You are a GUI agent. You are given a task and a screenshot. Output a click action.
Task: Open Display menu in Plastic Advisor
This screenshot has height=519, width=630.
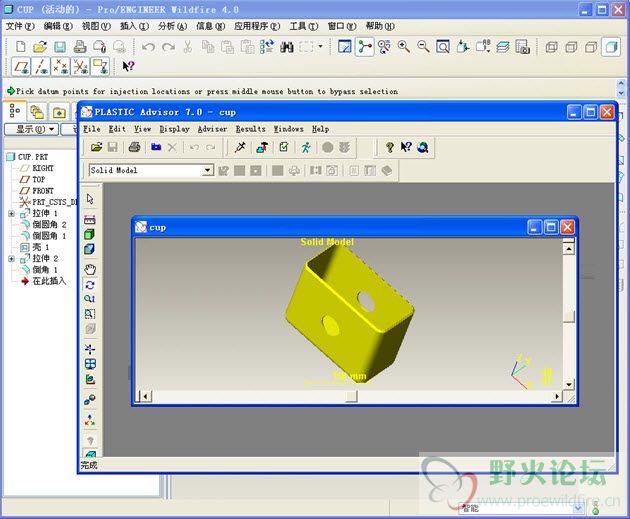174,129
